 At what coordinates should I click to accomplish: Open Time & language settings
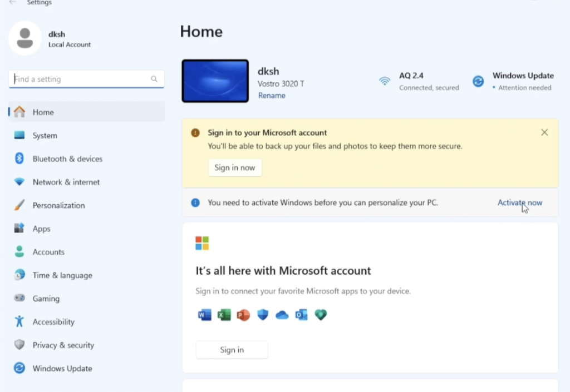62,275
